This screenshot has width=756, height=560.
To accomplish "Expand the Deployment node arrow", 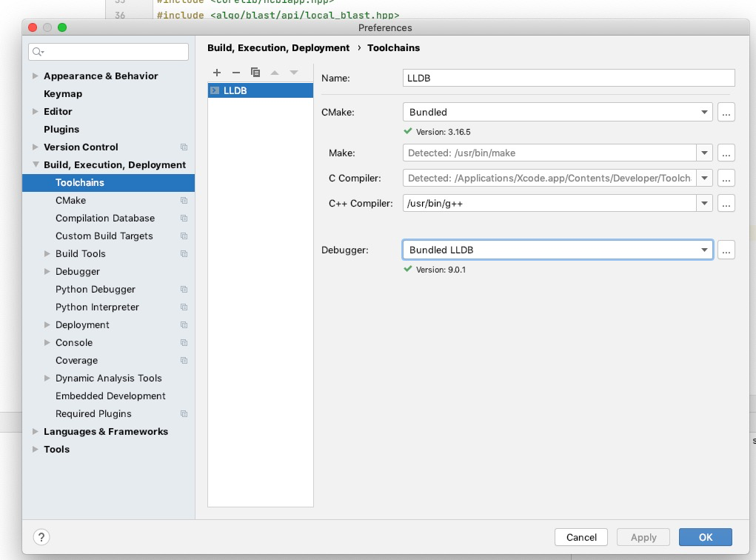I will pyautogui.click(x=47, y=324).
